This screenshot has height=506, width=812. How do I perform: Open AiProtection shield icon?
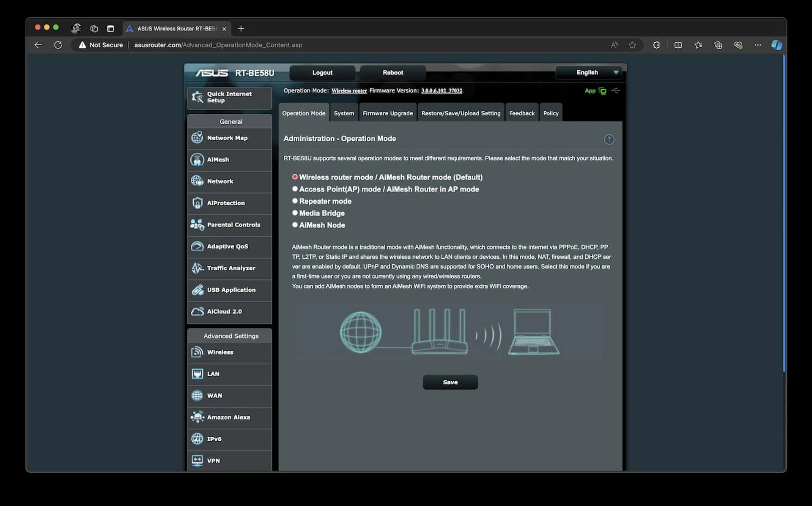[x=197, y=203]
